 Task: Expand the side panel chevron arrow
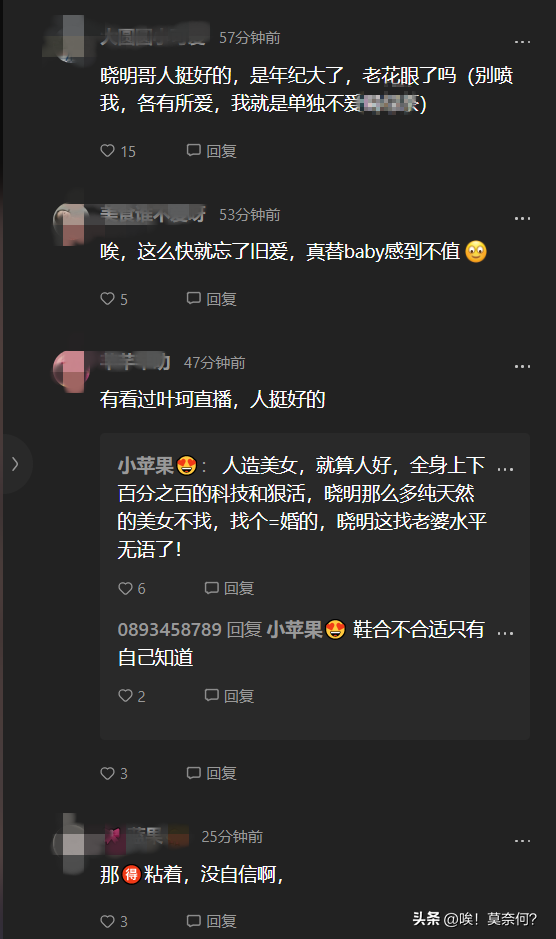pyautogui.click(x=15, y=464)
